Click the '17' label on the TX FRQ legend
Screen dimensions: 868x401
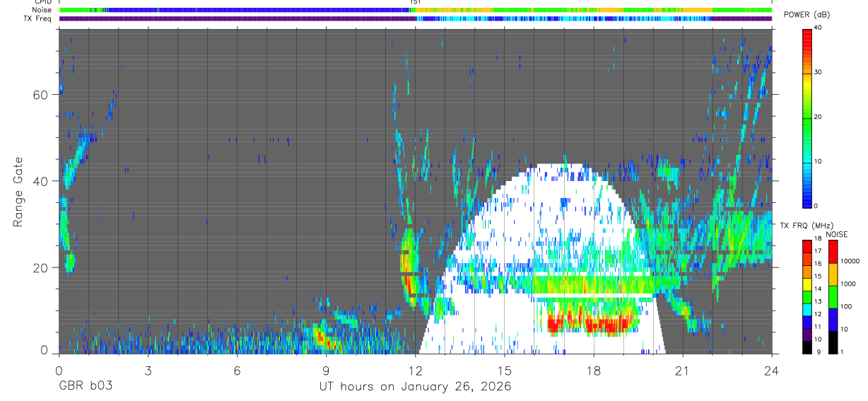pos(819,251)
